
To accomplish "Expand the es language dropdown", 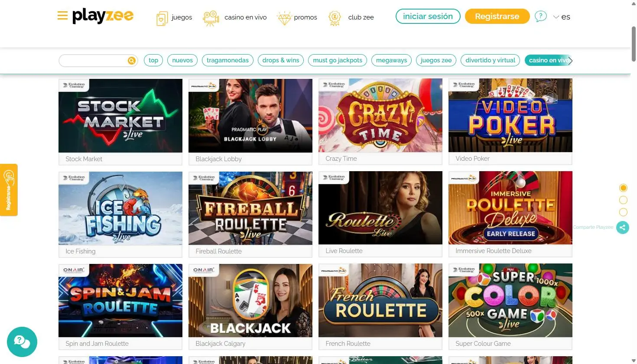I will coord(562,17).
